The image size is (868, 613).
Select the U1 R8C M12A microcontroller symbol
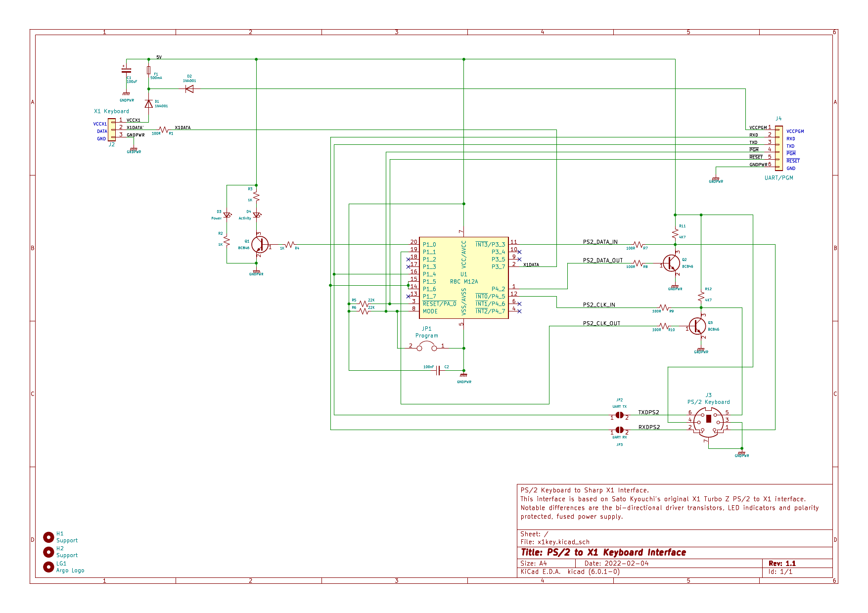(x=463, y=278)
